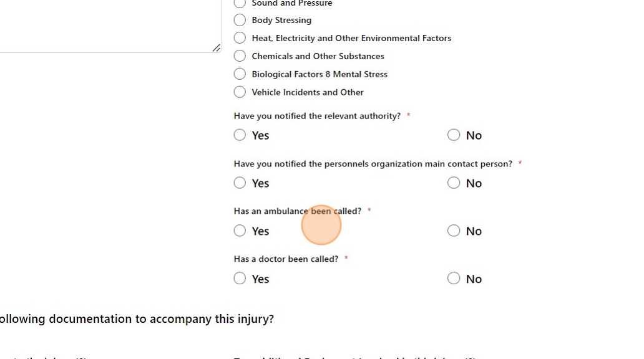
Task: Select No for notifying organization main contact
Action: click(x=454, y=183)
